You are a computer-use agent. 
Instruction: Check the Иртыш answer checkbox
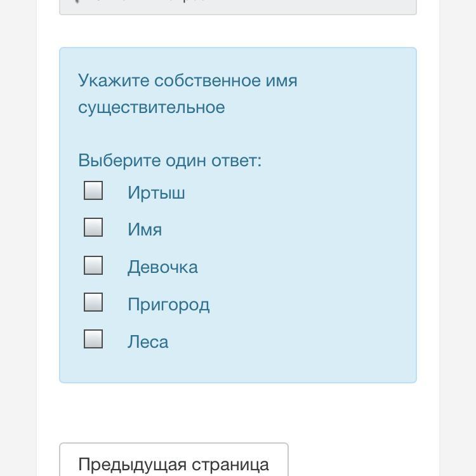point(93,190)
